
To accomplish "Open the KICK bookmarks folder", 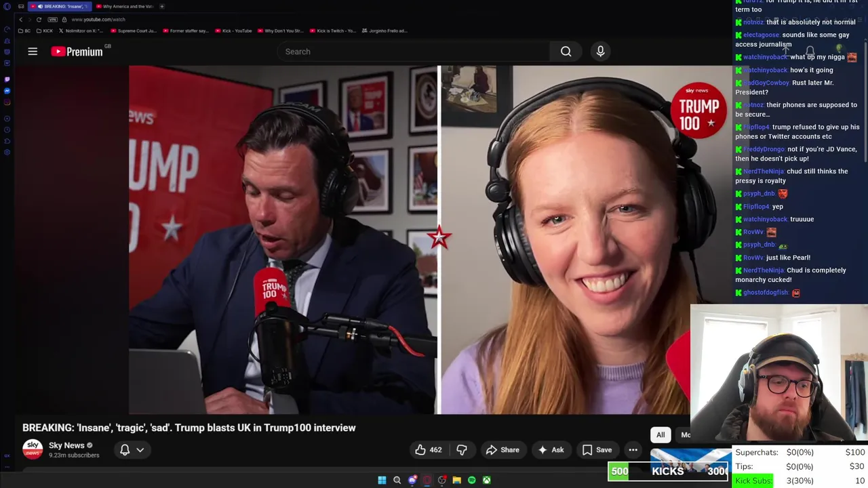I will [x=44, y=30].
